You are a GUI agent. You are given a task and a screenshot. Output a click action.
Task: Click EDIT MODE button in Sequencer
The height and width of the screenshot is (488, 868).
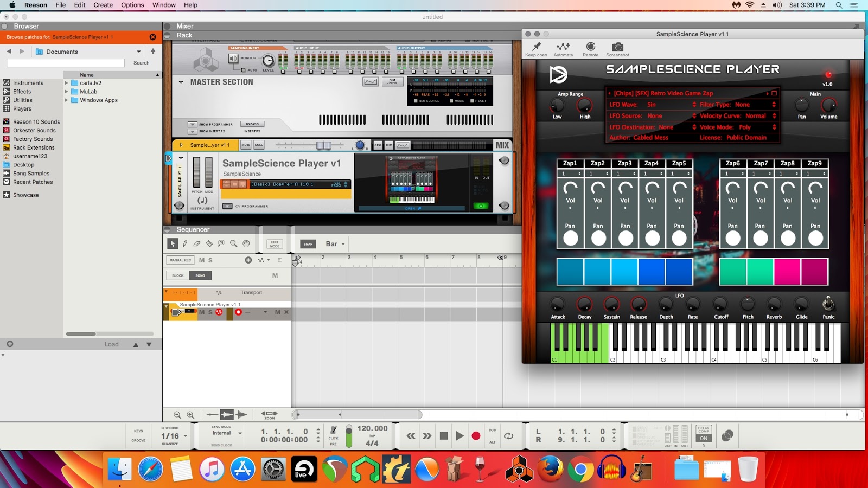tap(275, 244)
